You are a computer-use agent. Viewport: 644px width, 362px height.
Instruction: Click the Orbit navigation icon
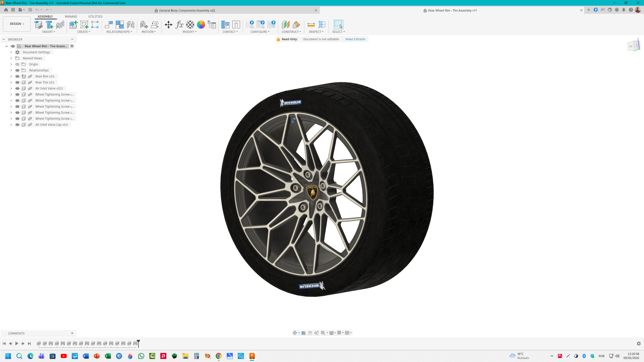[295, 333]
